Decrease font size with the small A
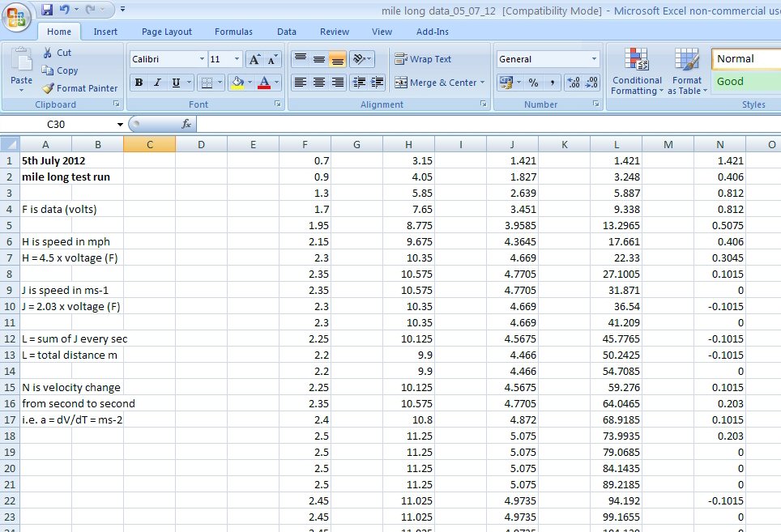Viewport: 781px width, 532px height. click(x=272, y=60)
